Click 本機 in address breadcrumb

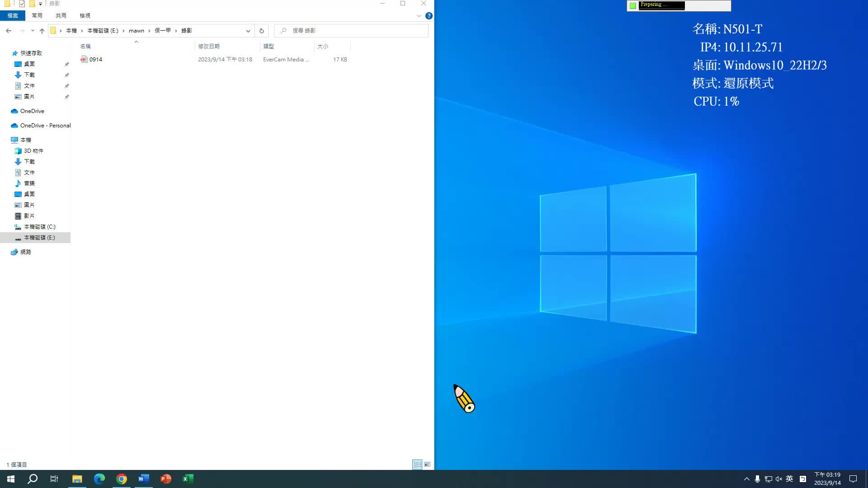71,31
